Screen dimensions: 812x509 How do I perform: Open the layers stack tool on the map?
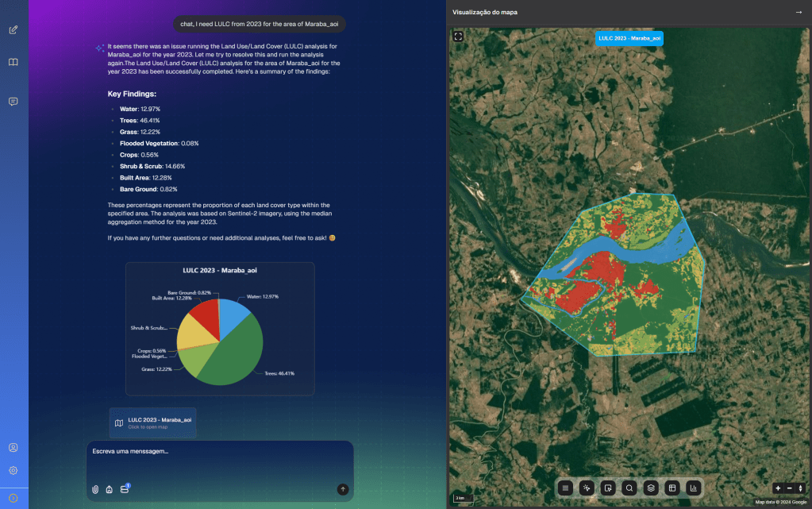pyautogui.click(x=651, y=488)
